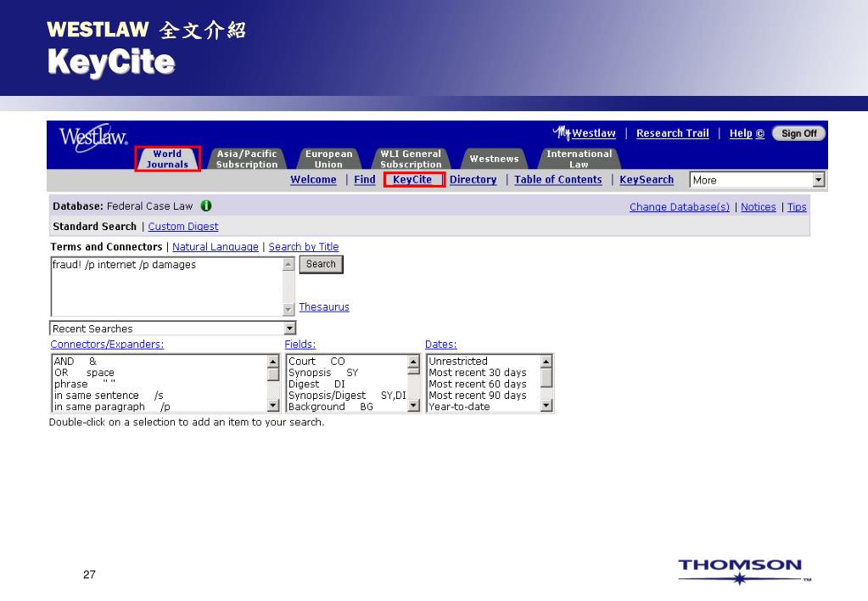Click Change Database(s) link
This screenshot has width=868, height=601.
tap(680, 206)
